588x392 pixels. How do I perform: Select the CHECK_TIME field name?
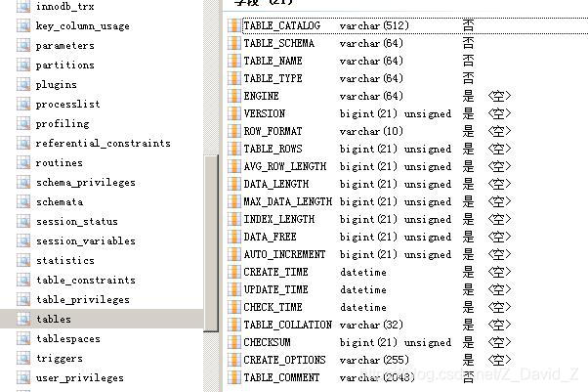(273, 307)
